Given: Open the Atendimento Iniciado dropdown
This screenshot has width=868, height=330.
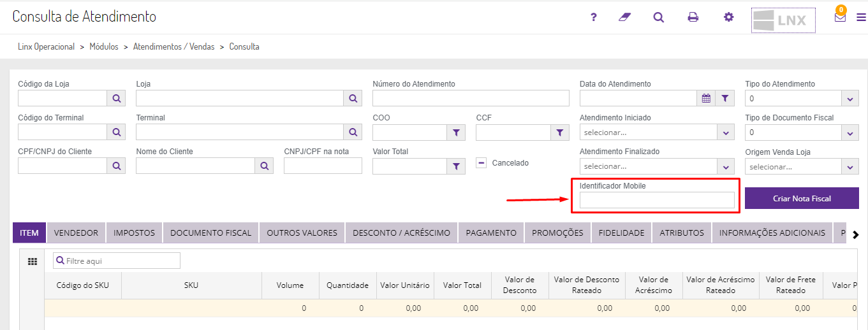Looking at the screenshot, I should [726, 133].
